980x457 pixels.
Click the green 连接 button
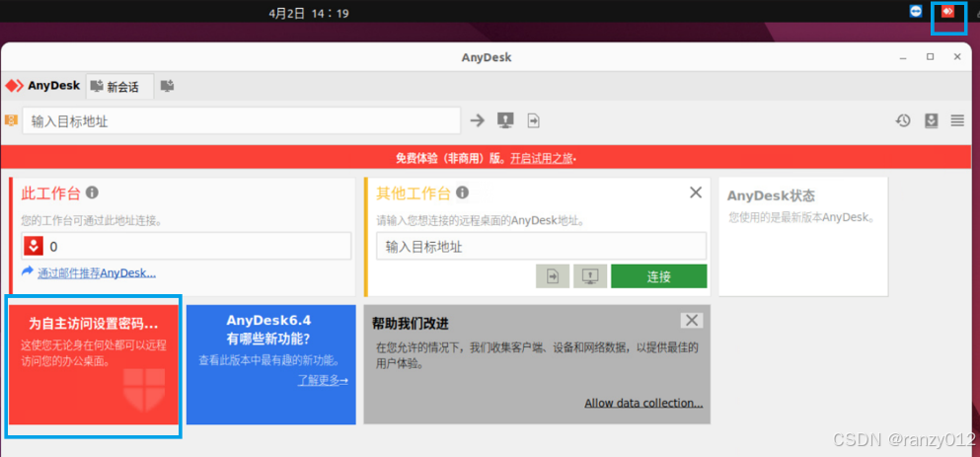point(658,276)
